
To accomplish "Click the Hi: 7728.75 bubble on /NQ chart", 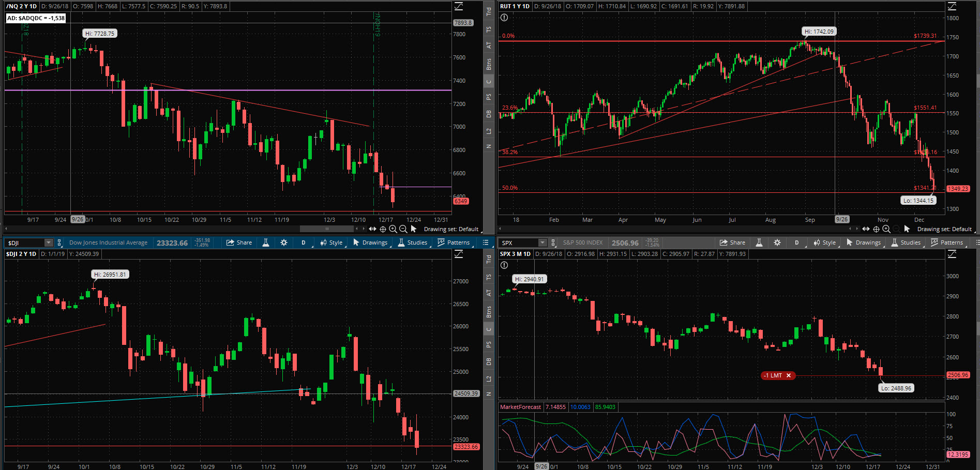I will [100, 34].
